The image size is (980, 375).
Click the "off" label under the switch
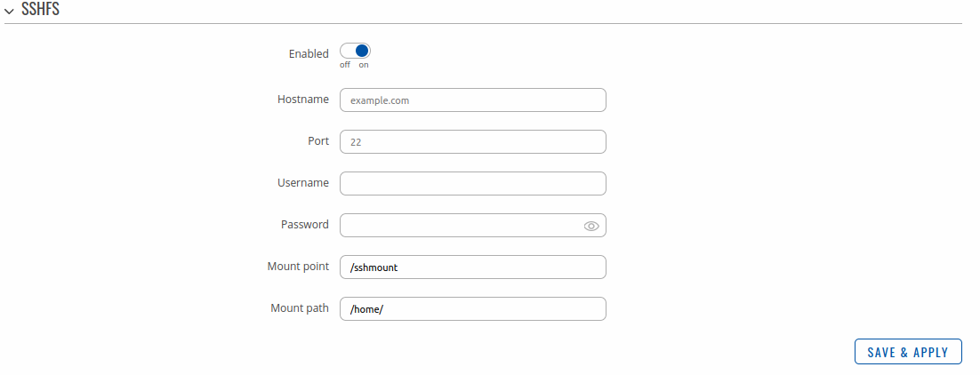coord(345,65)
